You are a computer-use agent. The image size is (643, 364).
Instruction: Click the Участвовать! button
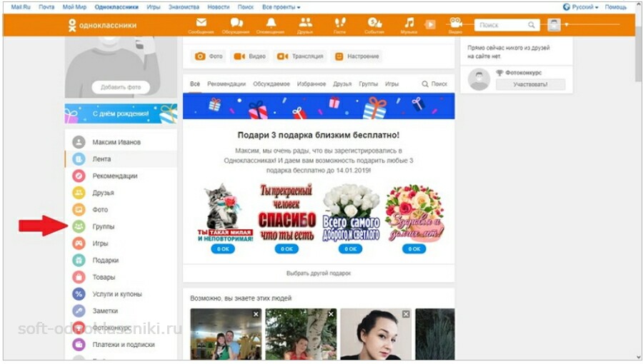(x=529, y=84)
